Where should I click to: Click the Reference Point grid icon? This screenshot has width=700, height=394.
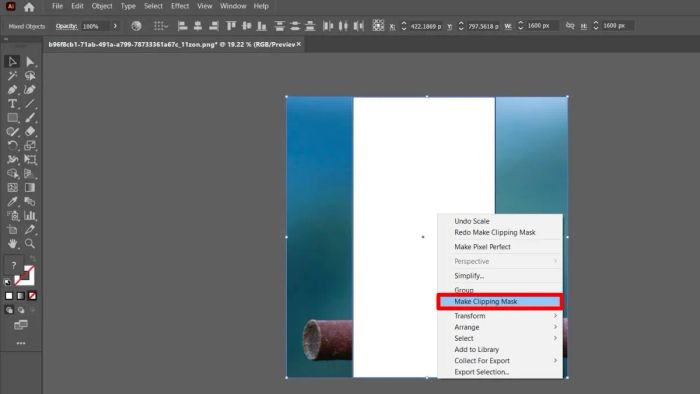(x=378, y=25)
